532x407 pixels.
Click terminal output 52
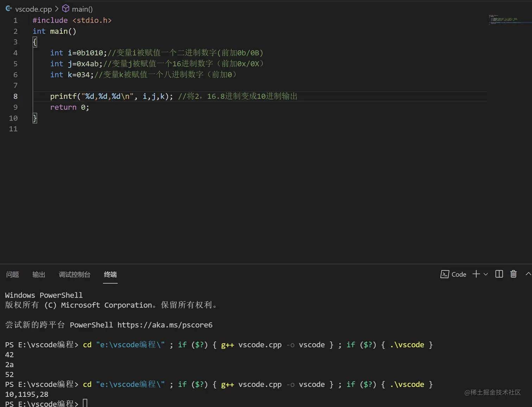(9, 375)
